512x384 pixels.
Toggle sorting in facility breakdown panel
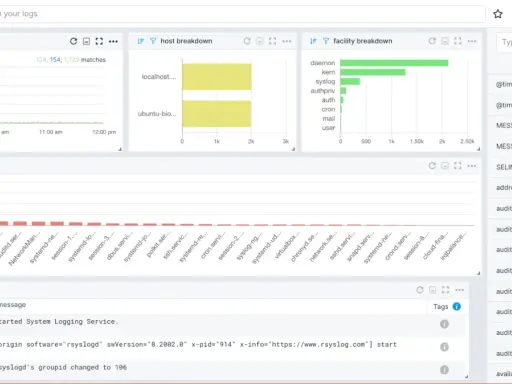(x=313, y=41)
